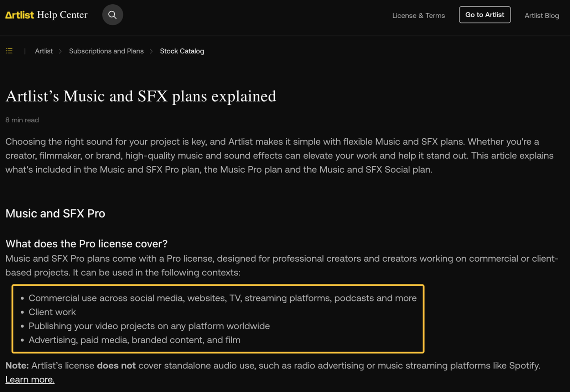570x392 pixels.
Task: Open the table of contents list icon
Action: pos(9,51)
